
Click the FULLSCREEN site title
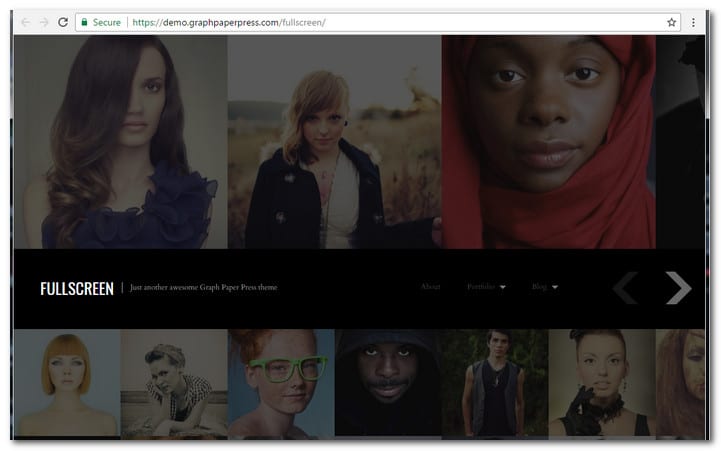tap(77, 288)
